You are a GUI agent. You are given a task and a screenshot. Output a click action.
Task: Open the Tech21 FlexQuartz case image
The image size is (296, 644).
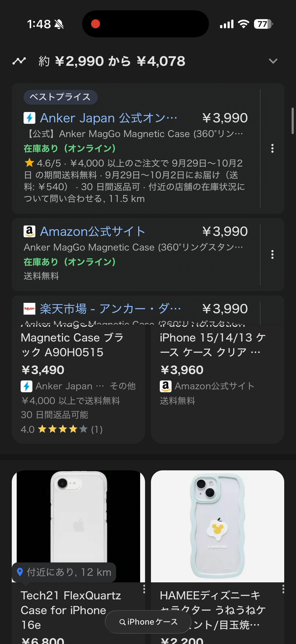coord(79,518)
